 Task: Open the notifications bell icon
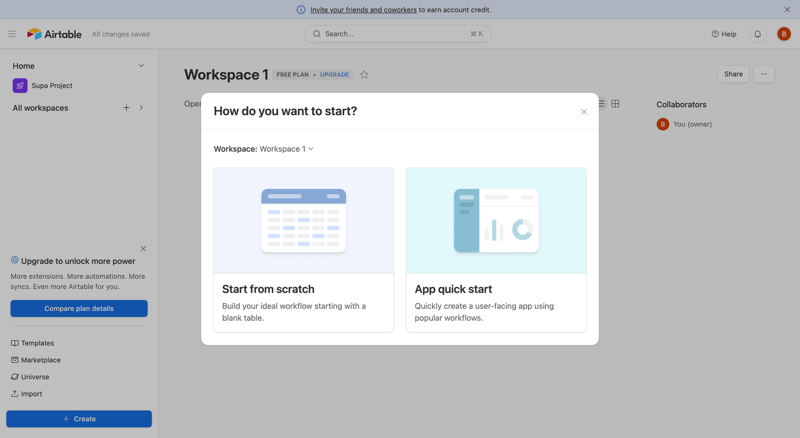(758, 34)
